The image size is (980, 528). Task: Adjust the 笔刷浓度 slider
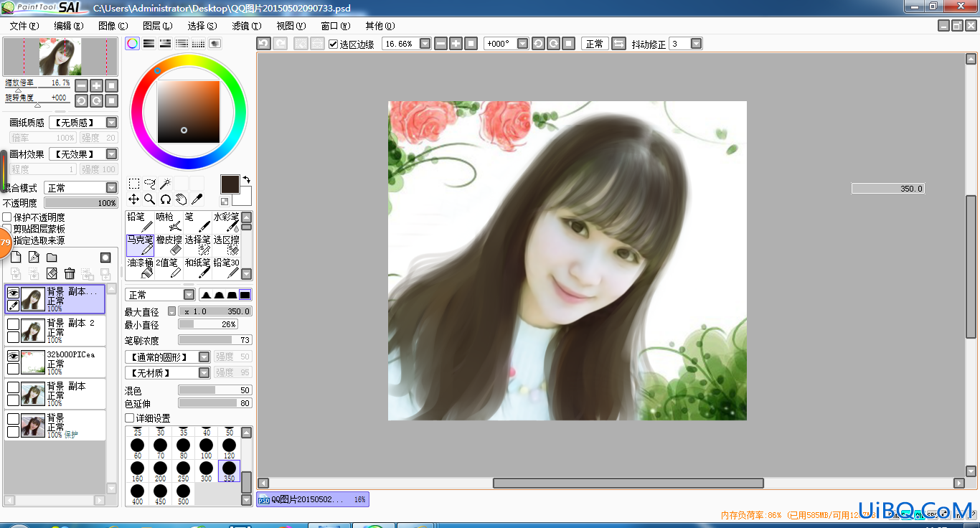pyautogui.click(x=215, y=340)
